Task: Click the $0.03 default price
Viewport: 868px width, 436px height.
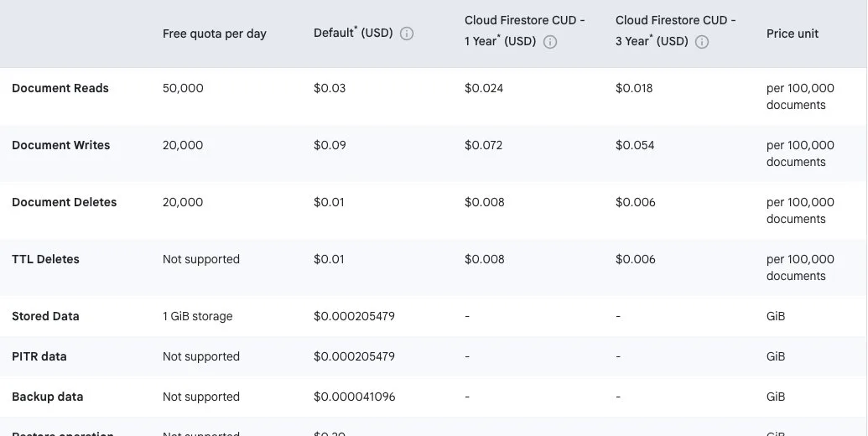Action: click(x=330, y=89)
